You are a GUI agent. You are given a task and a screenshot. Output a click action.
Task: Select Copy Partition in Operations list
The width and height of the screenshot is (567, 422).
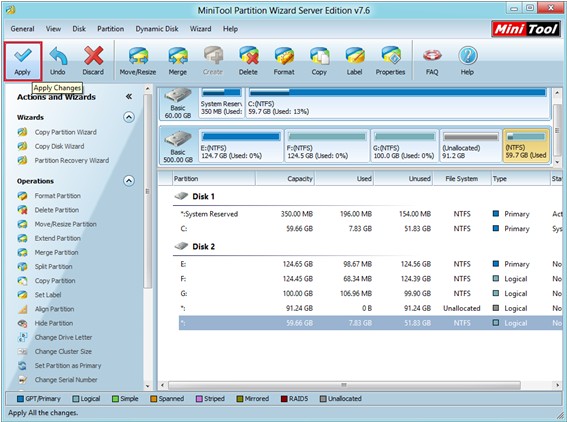point(55,280)
